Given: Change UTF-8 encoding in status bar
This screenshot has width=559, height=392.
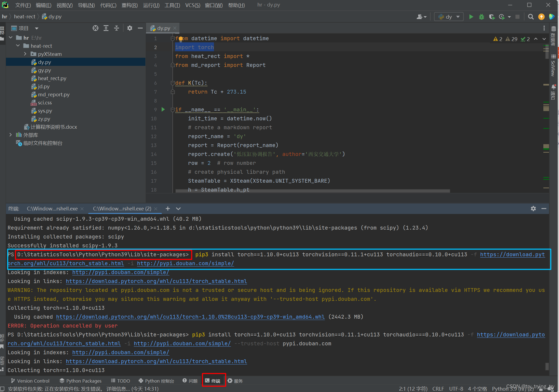Looking at the screenshot, I should point(456,388).
